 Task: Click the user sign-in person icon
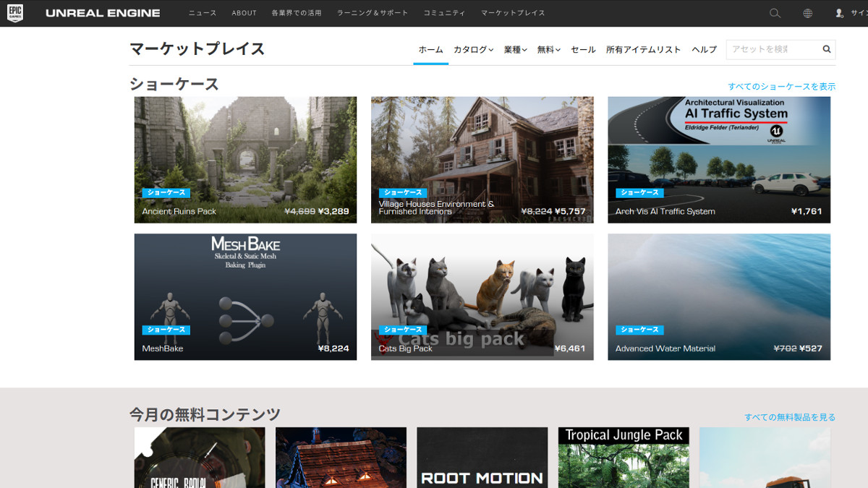[x=840, y=13]
